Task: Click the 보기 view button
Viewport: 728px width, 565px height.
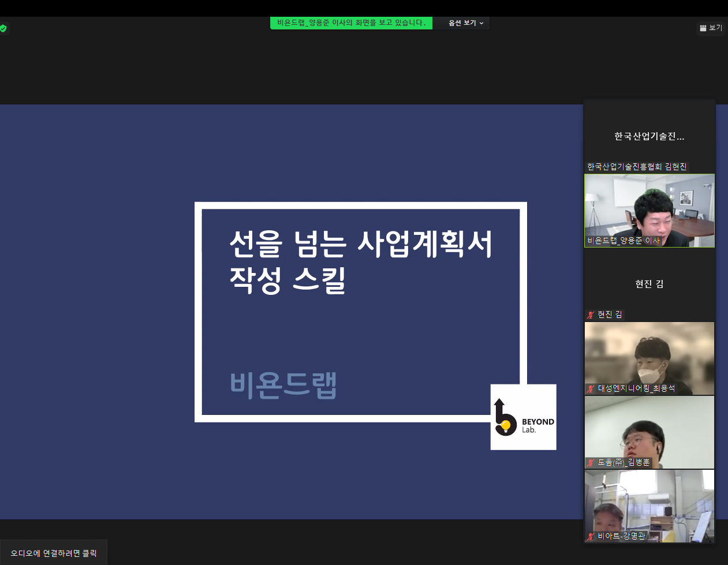Action: coord(711,28)
